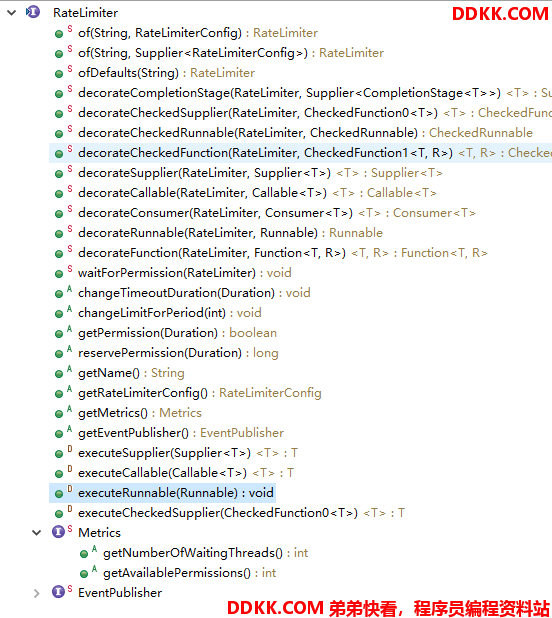Click green icon beside getName()

pos(59,374)
